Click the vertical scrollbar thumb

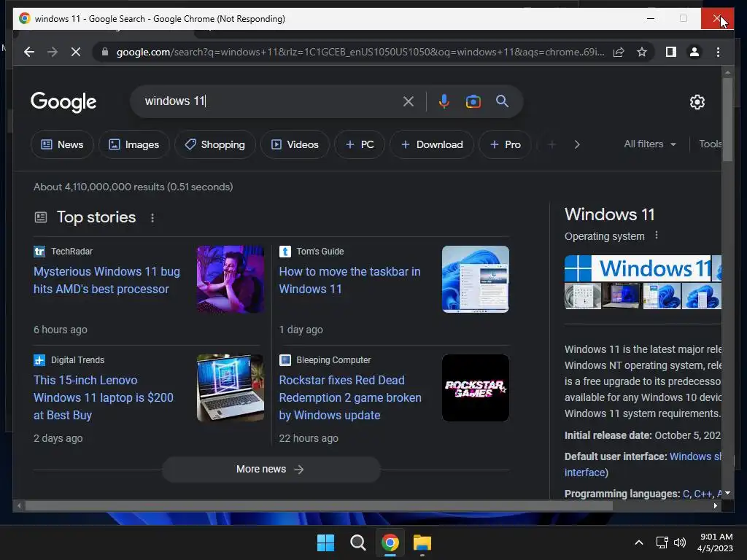point(727,120)
